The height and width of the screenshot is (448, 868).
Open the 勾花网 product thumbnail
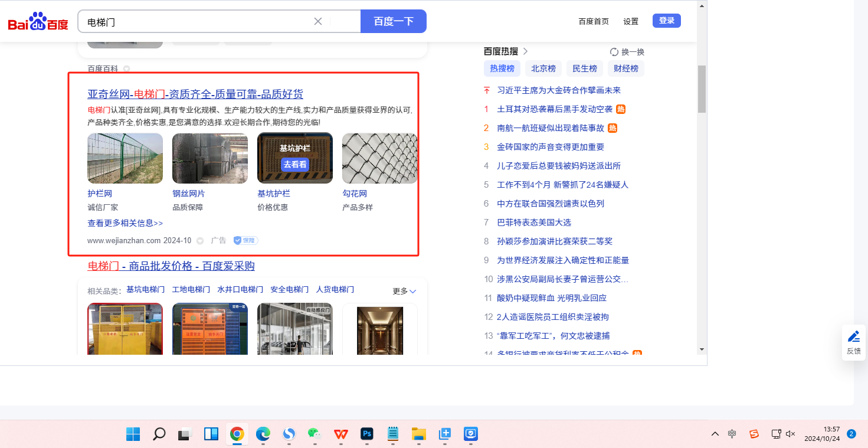click(x=379, y=158)
